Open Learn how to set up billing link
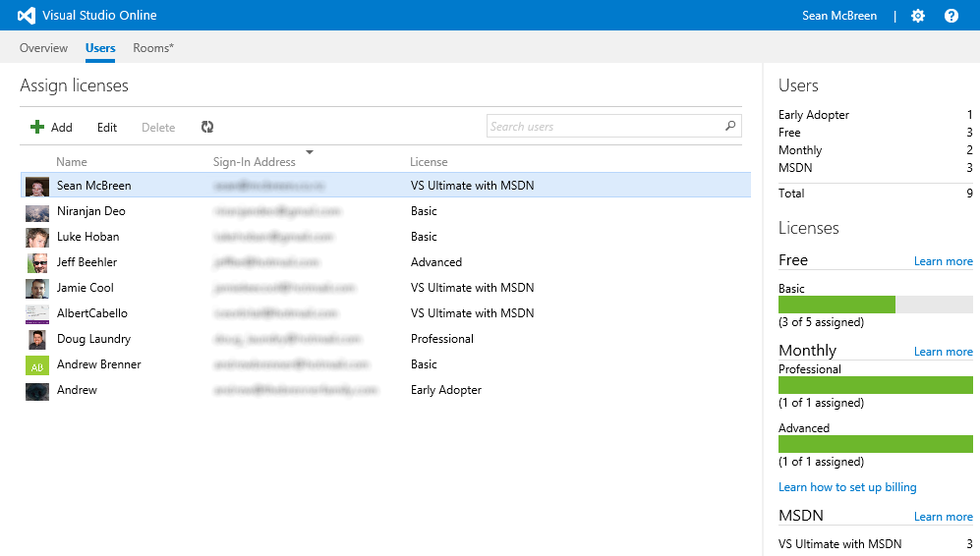 [x=847, y=487]
